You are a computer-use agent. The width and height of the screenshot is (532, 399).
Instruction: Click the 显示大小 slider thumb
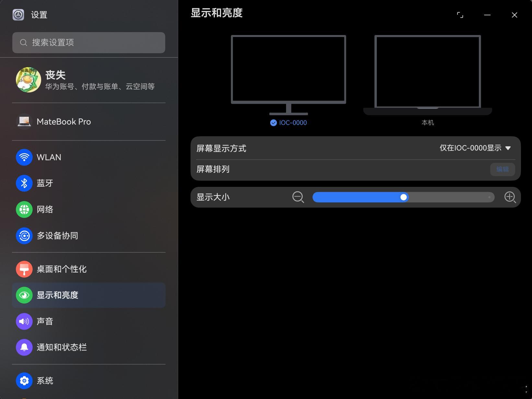[403, 197]
